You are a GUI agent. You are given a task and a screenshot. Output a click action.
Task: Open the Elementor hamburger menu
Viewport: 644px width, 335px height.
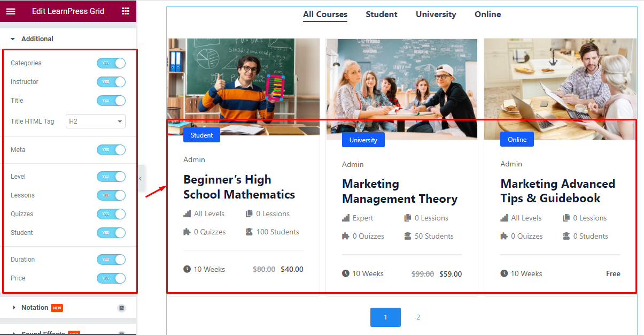pyautogui.click(x=11, y=11)
